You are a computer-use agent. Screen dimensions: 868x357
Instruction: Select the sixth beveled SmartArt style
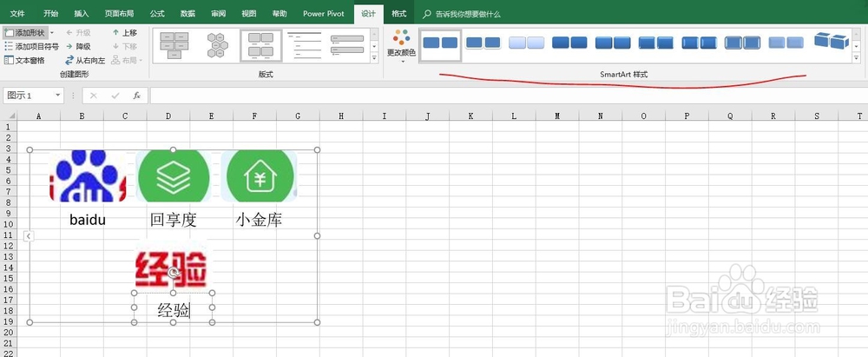pyautogui.click(x=656, y=43)
